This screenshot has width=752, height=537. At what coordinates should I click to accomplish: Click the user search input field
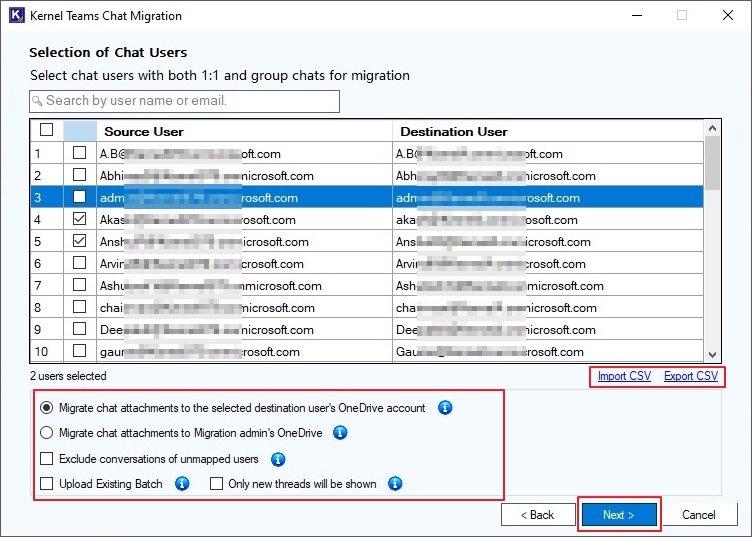pyautogui.click(x=185, y=101)
